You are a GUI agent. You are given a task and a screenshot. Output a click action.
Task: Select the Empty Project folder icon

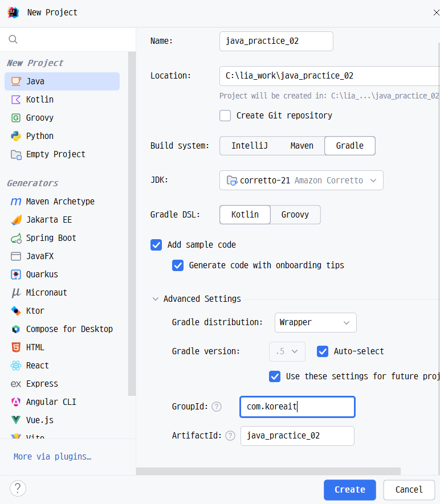(x=16, y=154)
